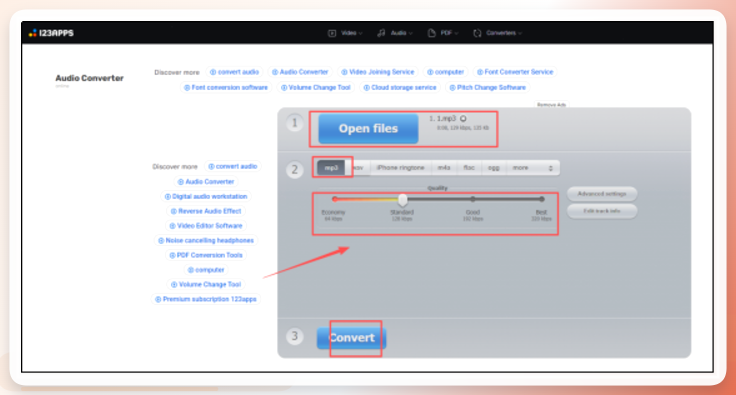Click the Convert button
Image resolution: width=736 pixels, height=395 pixels.
click(352, 338)
